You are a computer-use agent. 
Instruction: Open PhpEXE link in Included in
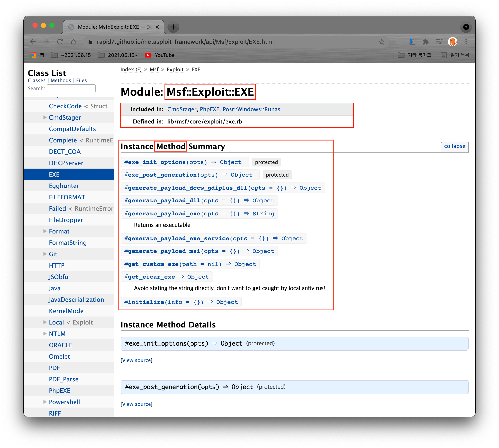[x=209, y=109]
